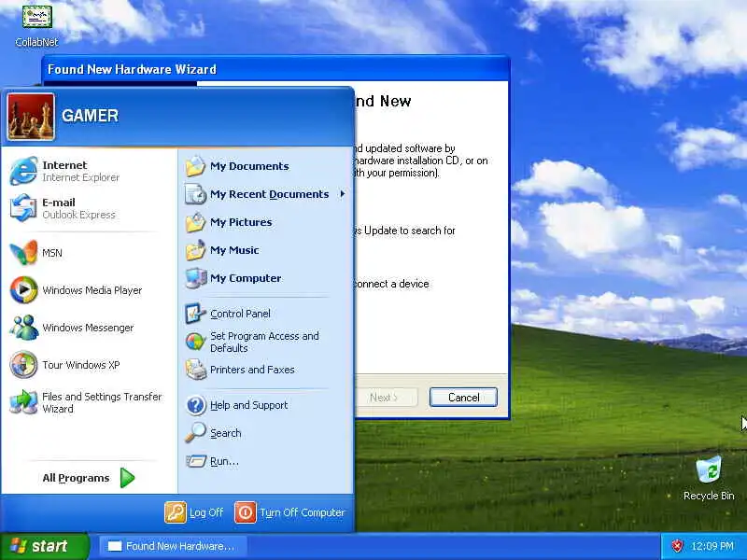Image resolution: width=747 pixels, height=560 pixels.
Task: Click the E-mail menu label
Action: (x=59, y=203)
